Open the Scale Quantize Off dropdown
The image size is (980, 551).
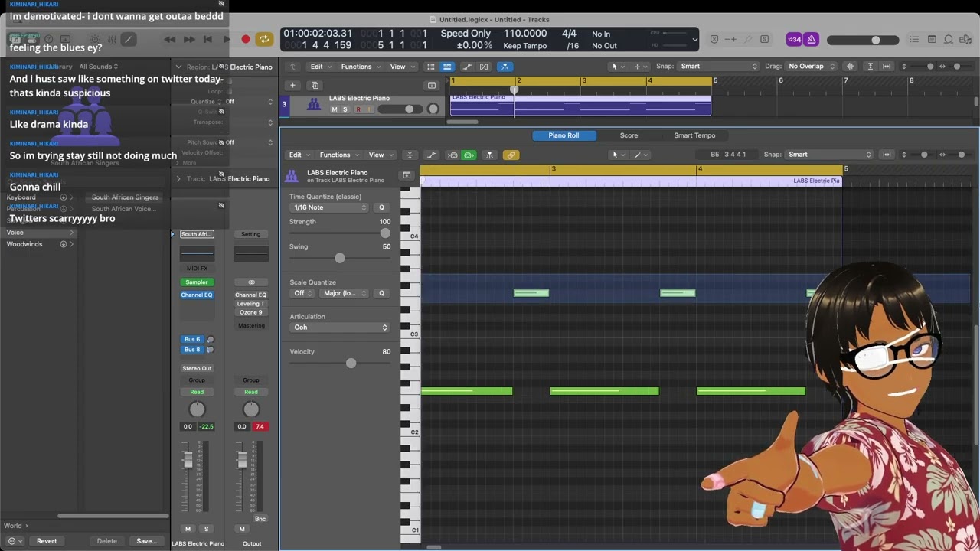point(303,293)
